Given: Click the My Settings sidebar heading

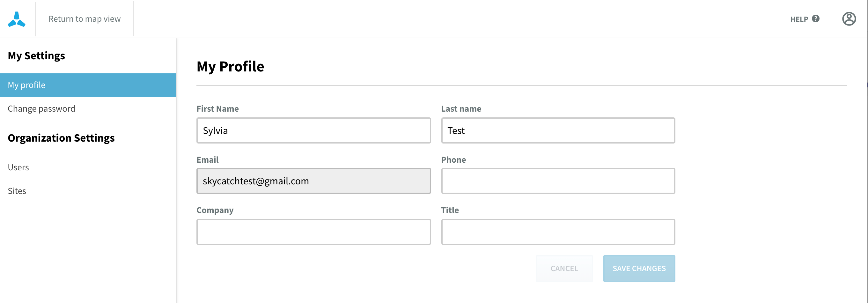Looking at the screenshot, I should (x=36, y=55).
